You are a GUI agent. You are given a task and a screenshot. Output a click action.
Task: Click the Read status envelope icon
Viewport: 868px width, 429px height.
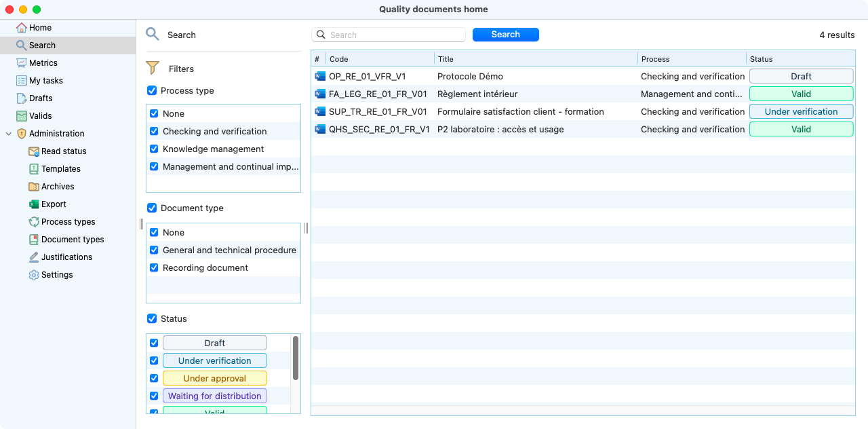(x=34, y=151)
